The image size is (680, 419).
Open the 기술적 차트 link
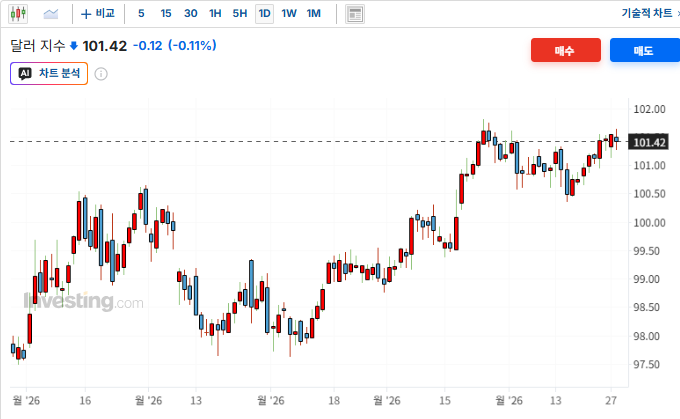pos(647,13)
